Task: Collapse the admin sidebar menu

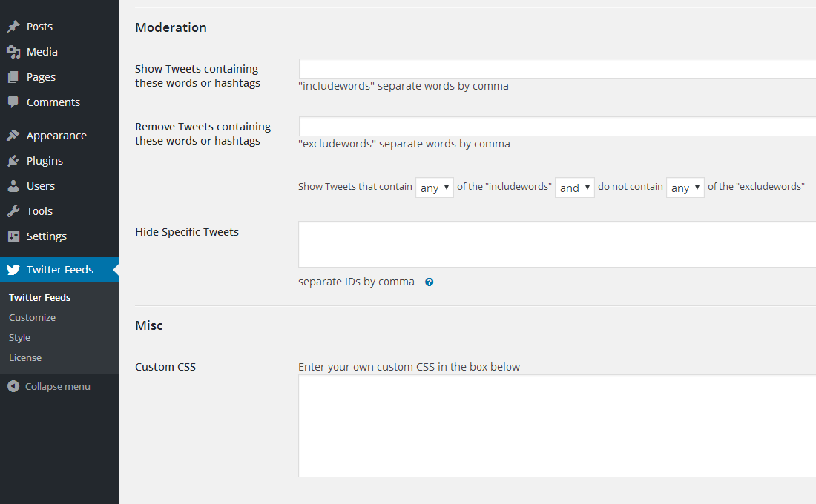Action: [x=49, y=386]
